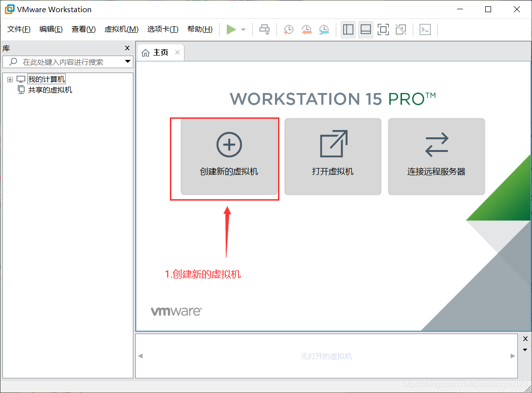
Task: Click the Revert to Snapshot icon
Action: 306,30
